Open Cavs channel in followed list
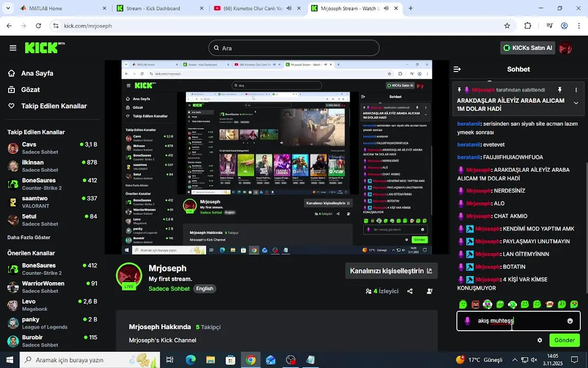The width and height of the screenshot is (588, 368). pyautogui.click(x=53, y=148)
